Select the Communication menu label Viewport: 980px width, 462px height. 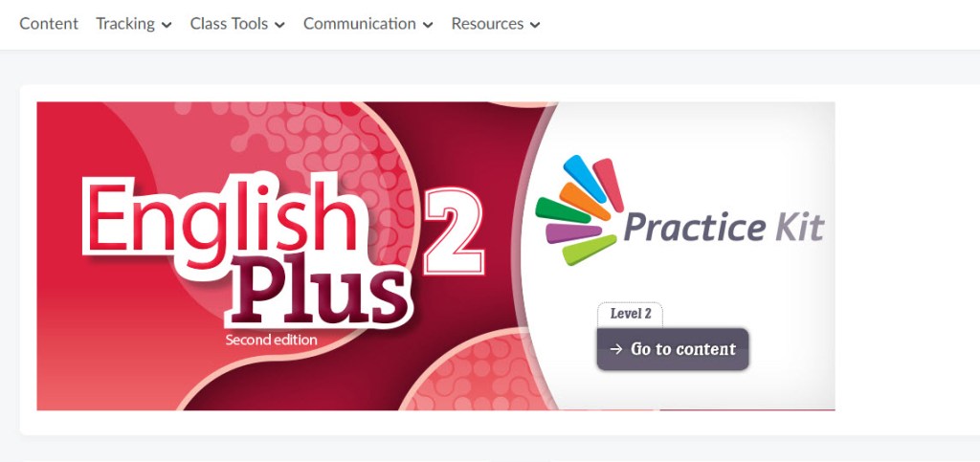(360, 24)
